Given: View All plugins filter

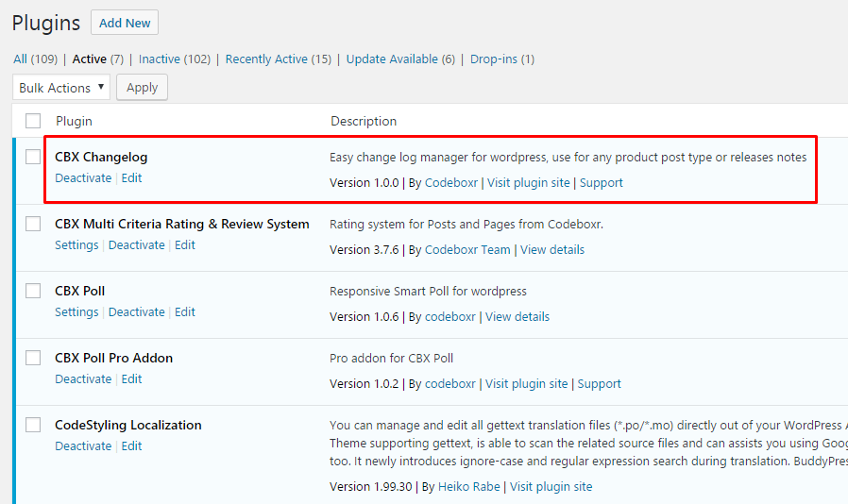Looking at the screenshot, I should 20,59.
